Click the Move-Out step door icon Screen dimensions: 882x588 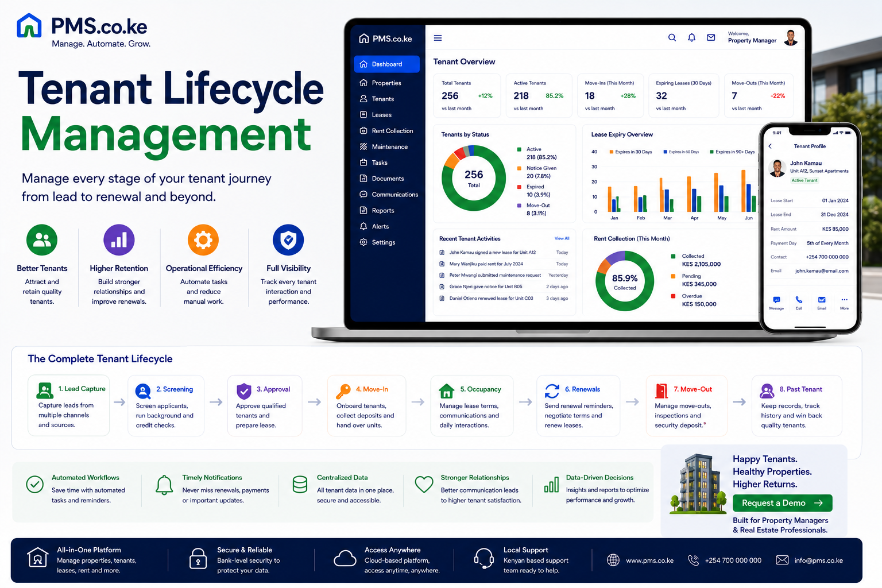tap(661, 391)
